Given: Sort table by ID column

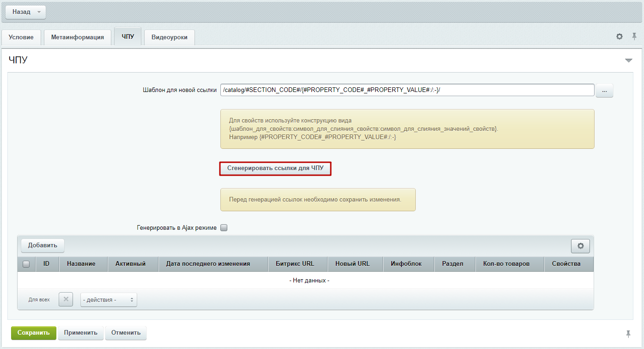Looking at the screenshot, I should (x=46, y=264).
